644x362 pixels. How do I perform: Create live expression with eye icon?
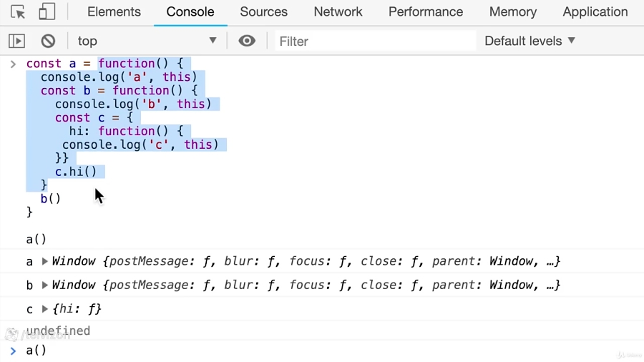click(x=247, y=41)
